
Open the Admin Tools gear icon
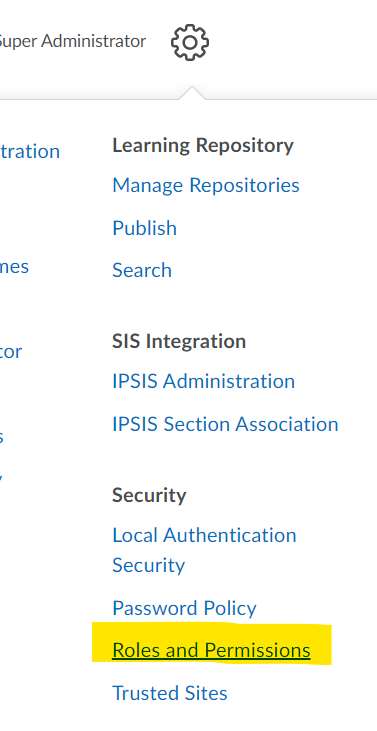pos(190,42)
